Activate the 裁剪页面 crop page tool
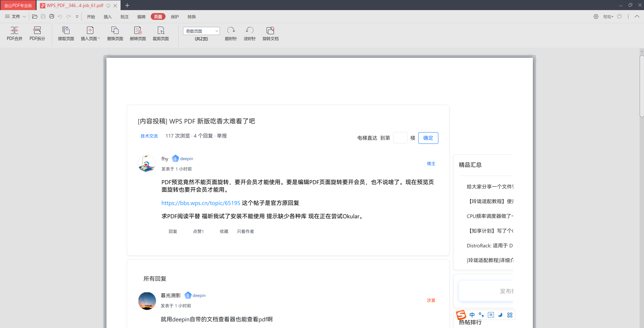644x328 pixels. pyautogui.click(x=160, y=34)
